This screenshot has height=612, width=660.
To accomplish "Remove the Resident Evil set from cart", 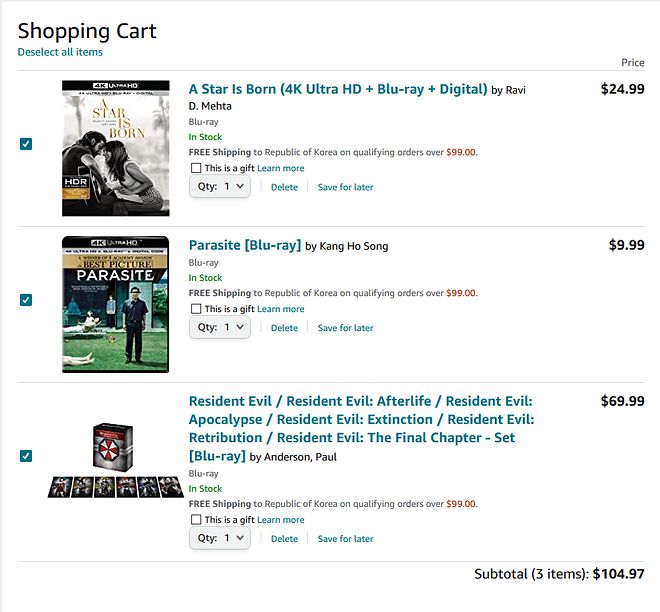I will pos(284,539).
